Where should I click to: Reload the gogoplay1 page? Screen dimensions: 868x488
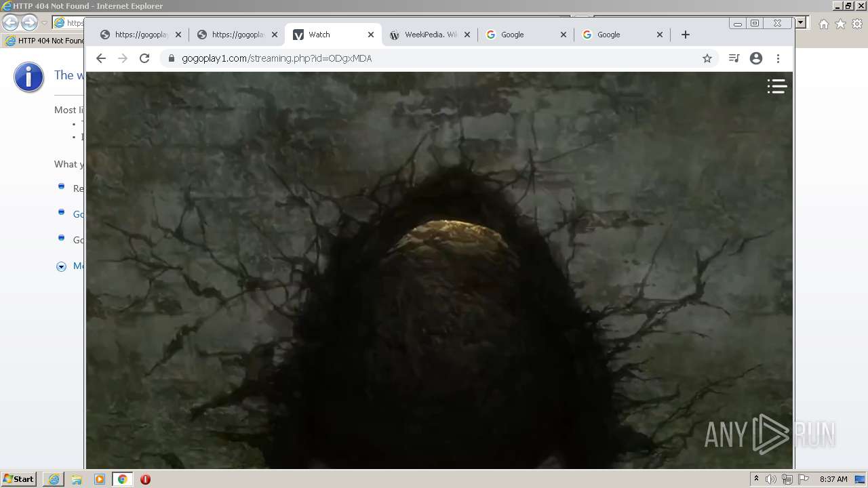[144, 58]
